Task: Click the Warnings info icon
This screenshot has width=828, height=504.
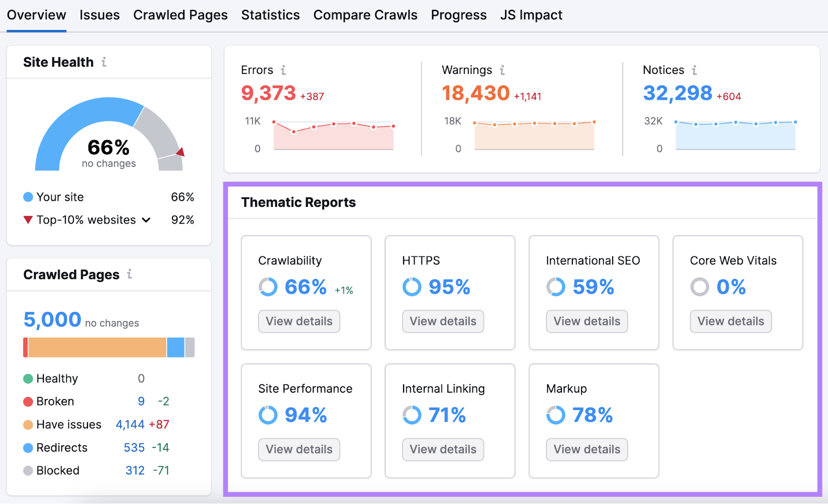Action: pyautogui.click(x=502, y=70)
